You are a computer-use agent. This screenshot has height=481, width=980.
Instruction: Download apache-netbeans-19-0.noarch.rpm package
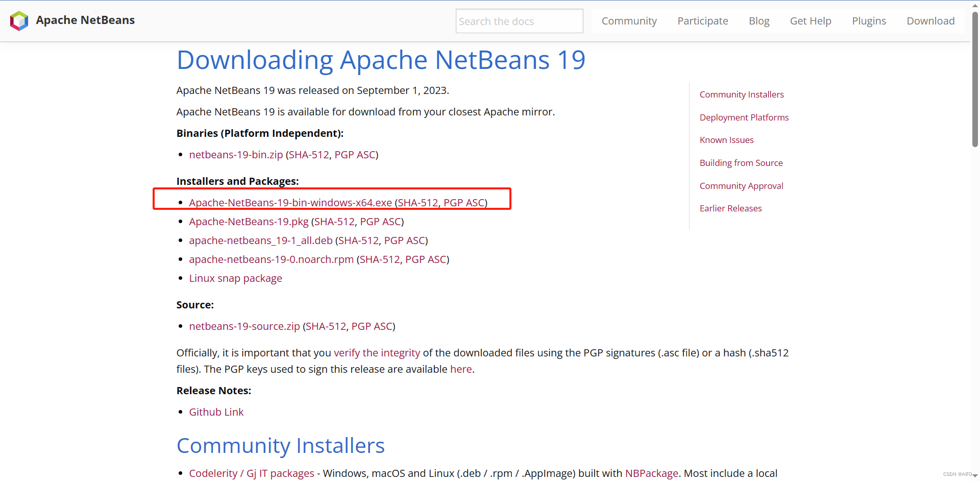[271, 259]
